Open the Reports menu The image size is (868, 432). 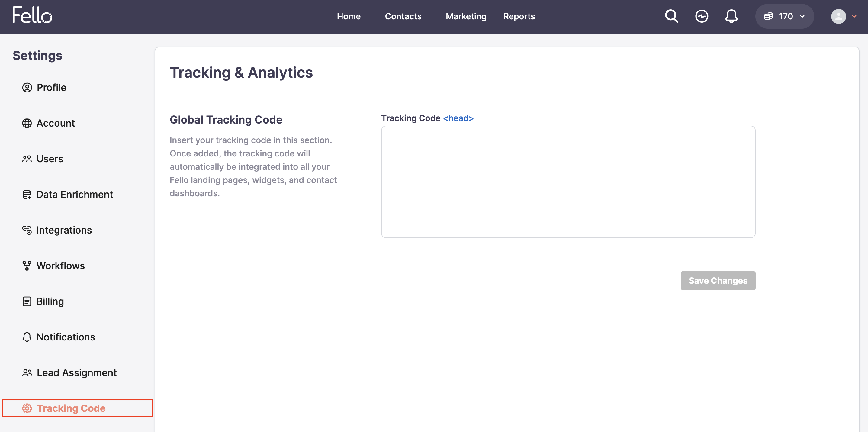click(x=519, y=16)
